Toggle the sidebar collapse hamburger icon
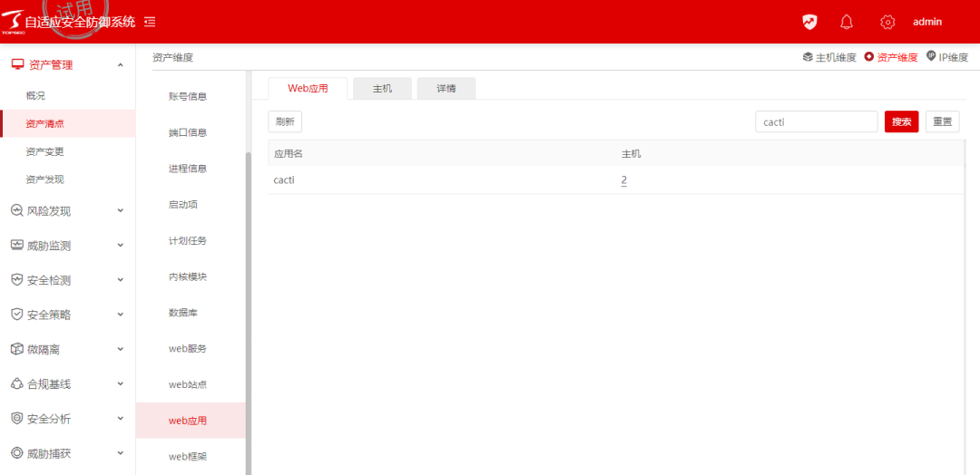The height and width of the screenshot is (475, 980). [150, 22]
